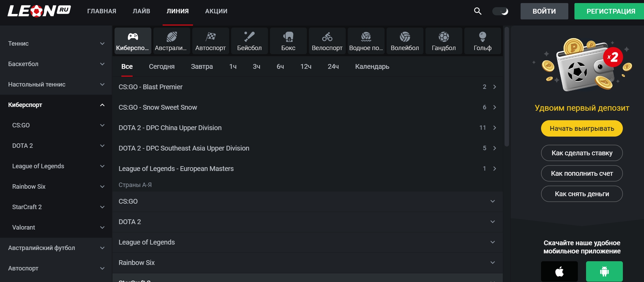Click the ВОЙТИ login button
This screenshot has width=644, height=282.
click(544, 11)
